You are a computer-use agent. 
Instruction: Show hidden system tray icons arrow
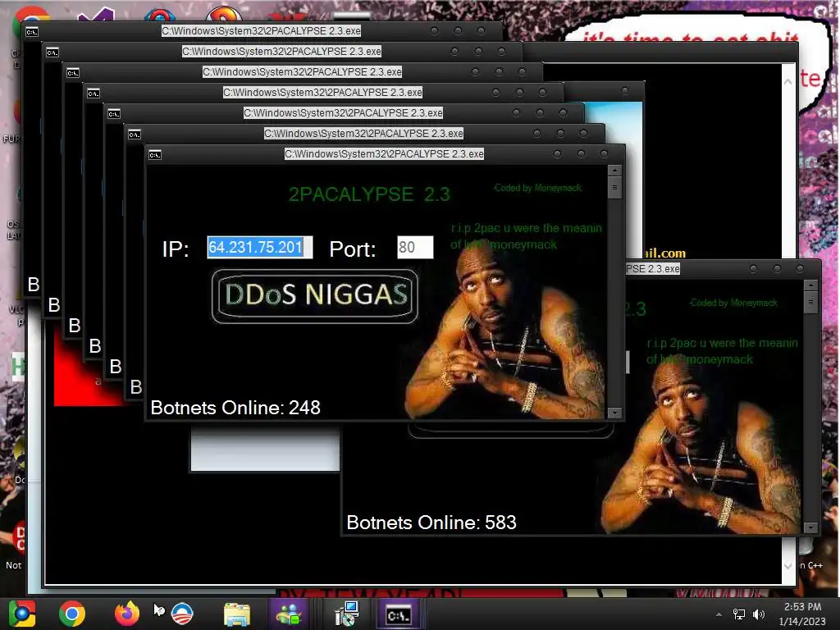719,614
